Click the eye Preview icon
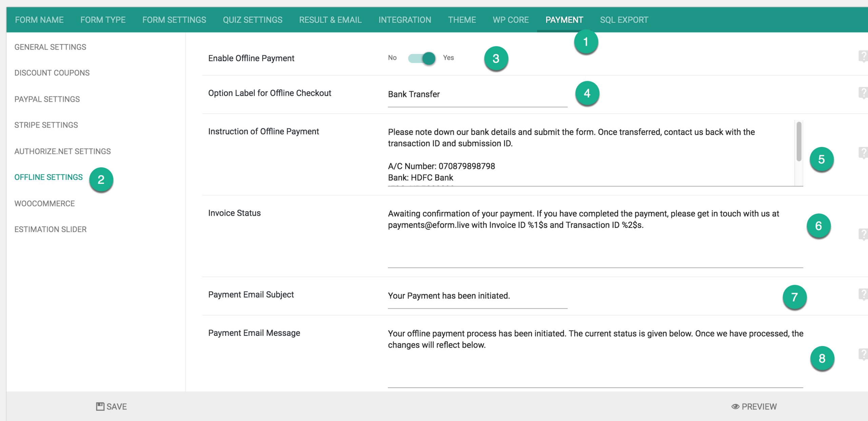The width and height of the screenshot is (868, 421). (x=735, y=406)
